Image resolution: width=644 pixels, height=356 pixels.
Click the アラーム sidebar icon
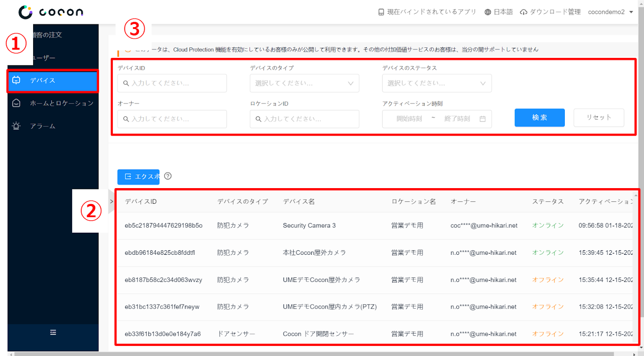click(16, 126)
